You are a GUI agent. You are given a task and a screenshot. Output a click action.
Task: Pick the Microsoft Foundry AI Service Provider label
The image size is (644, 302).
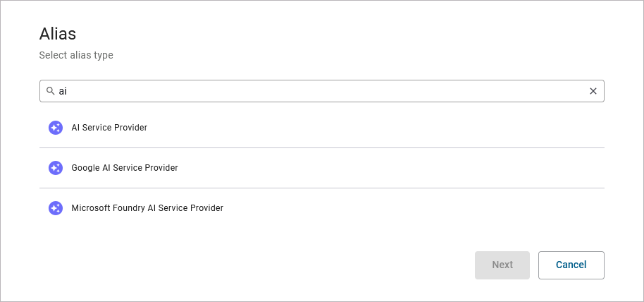[147, 208]
